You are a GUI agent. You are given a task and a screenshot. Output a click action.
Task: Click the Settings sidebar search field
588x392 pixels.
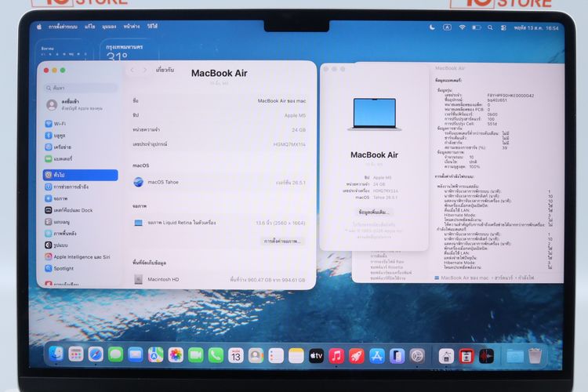click(x=81, y=88)
